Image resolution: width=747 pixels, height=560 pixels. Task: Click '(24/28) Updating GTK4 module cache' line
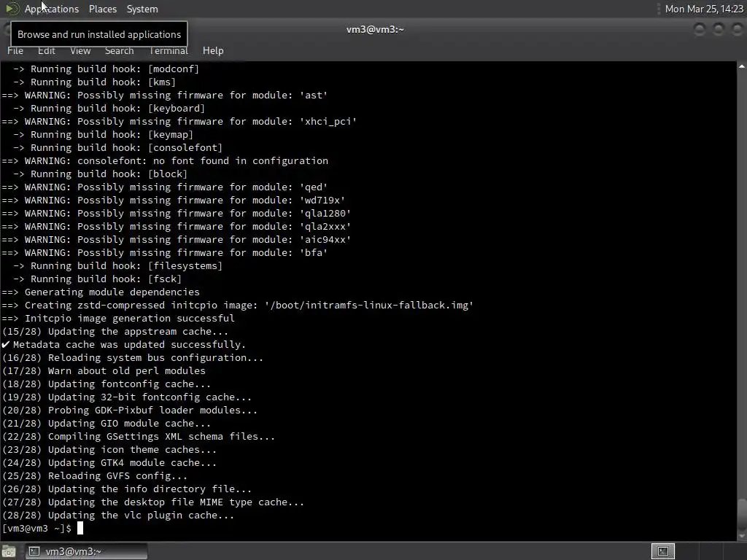(109, 463)
